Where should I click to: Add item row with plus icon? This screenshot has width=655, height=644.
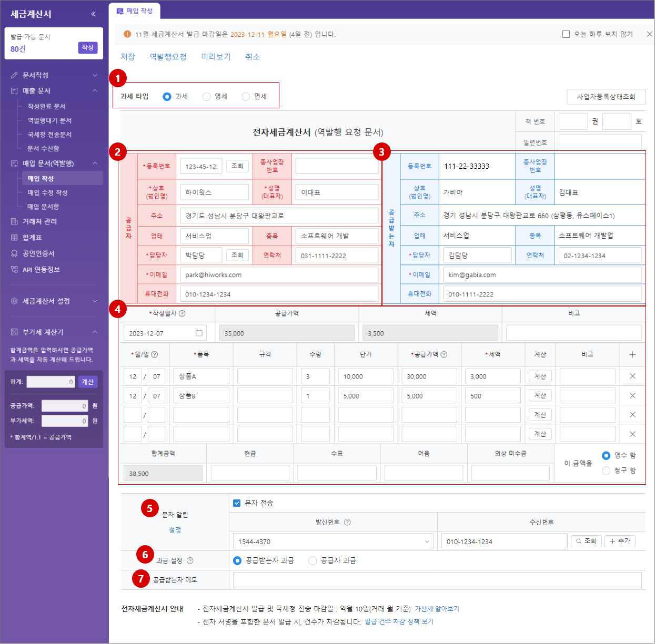[x=632, y=354]
